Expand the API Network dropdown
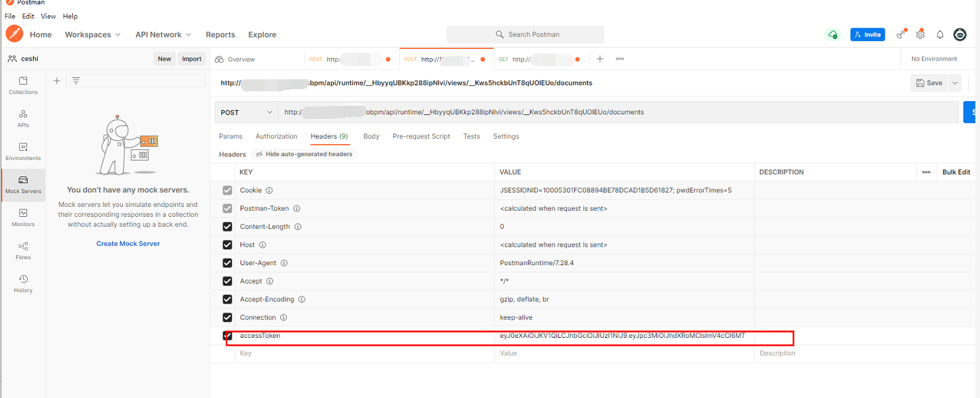The image size is (980, 398). pos(163,34)
